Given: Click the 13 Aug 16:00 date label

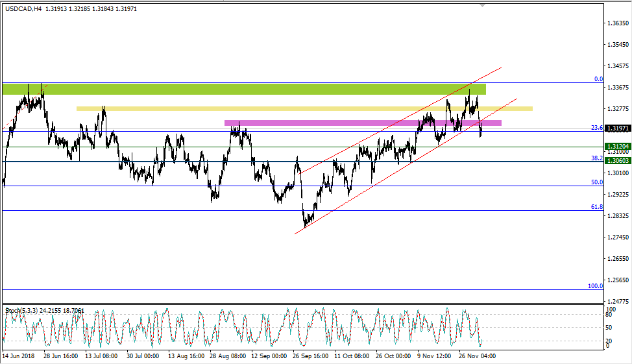Looking at the screenshot, I should [x=186, y=356].
